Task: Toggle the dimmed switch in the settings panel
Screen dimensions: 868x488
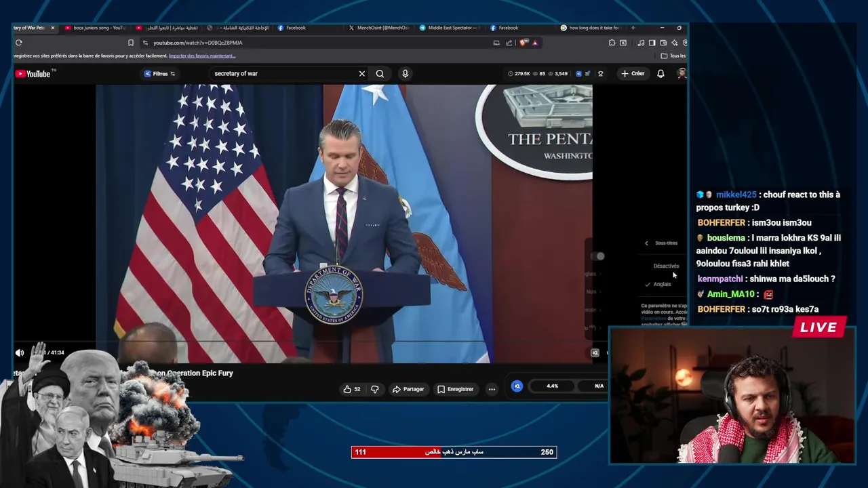Action: coord(598,256)
